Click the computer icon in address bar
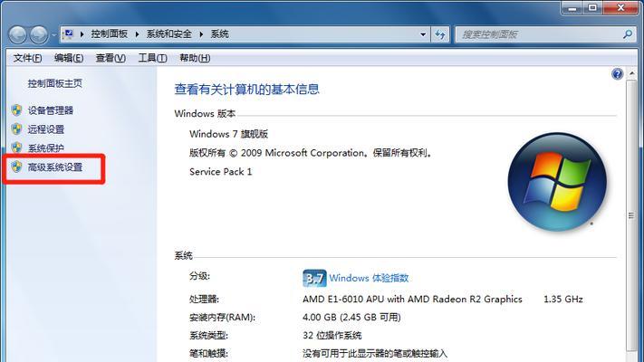Screen dimensions: 644x362 [x=69, y=34]
